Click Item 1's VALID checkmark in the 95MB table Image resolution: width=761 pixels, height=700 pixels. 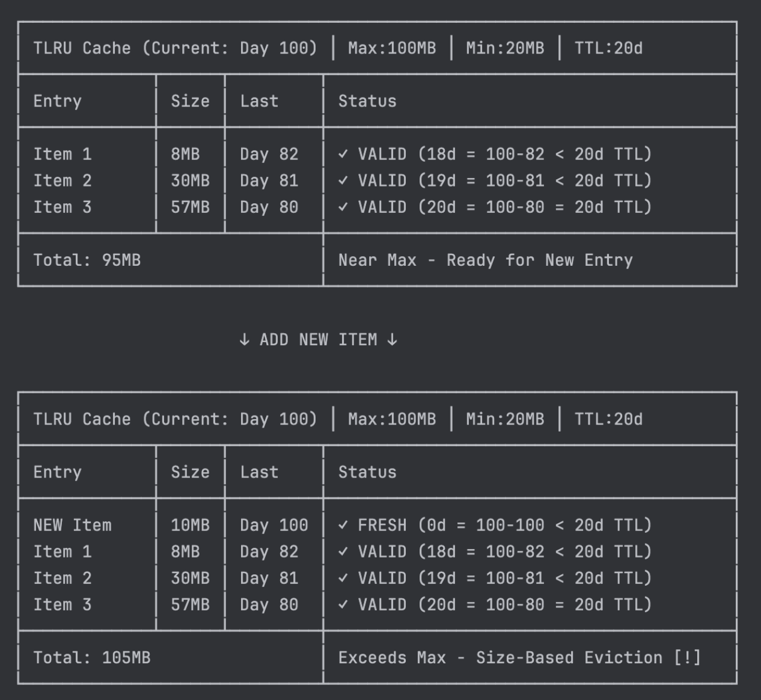click(343, 154)
